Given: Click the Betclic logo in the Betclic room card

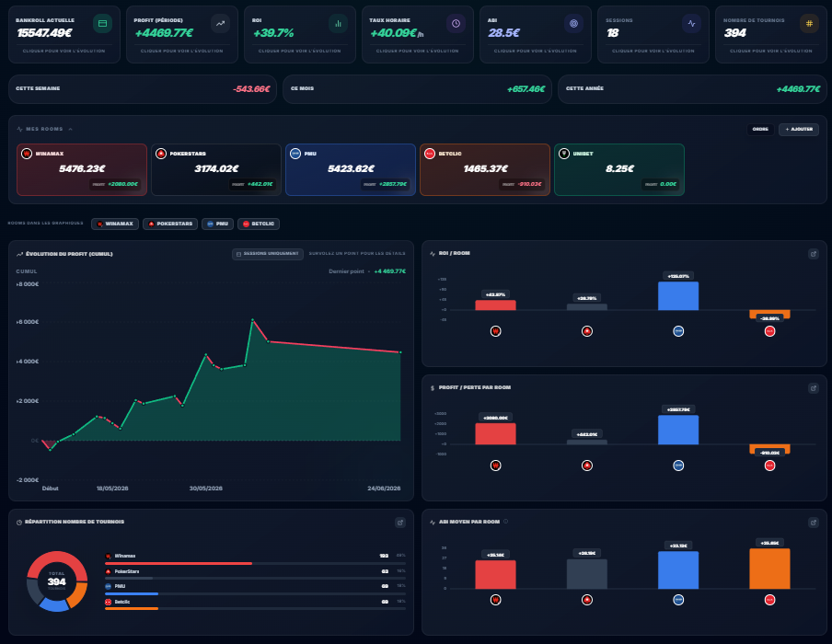Looking at the screenshot, I should pos(430,154).
